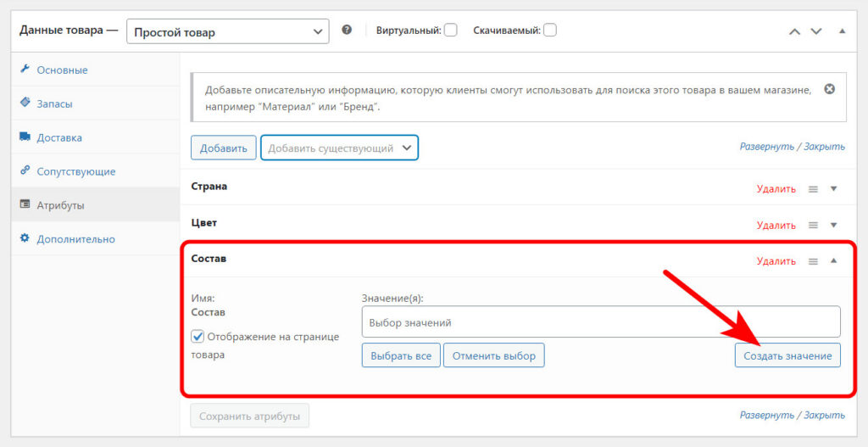Image resolution: width=868 pixels, height=447 pixels.
Task: Collapse the product data panel triangle
Action: pos(842,31)
